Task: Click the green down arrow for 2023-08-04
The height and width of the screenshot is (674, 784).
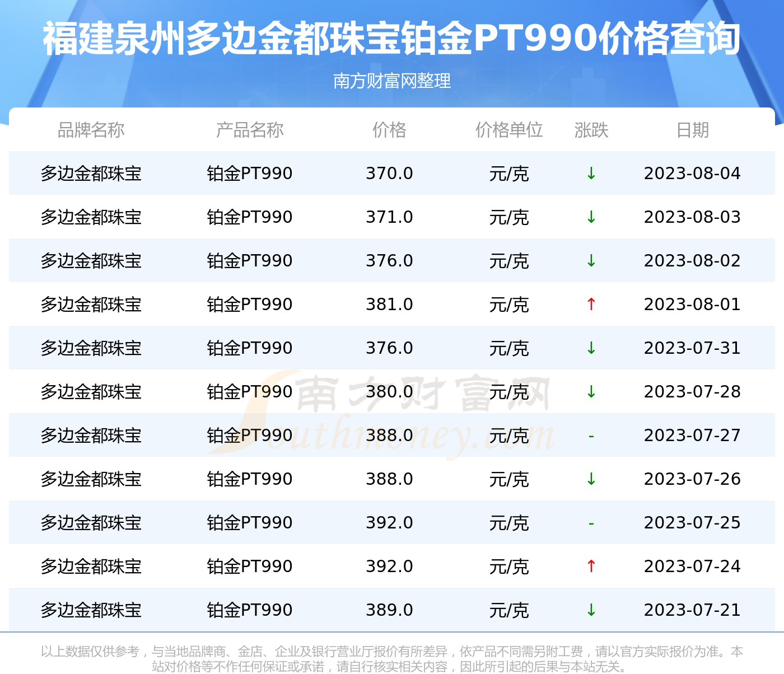Action: coord(591,174)
